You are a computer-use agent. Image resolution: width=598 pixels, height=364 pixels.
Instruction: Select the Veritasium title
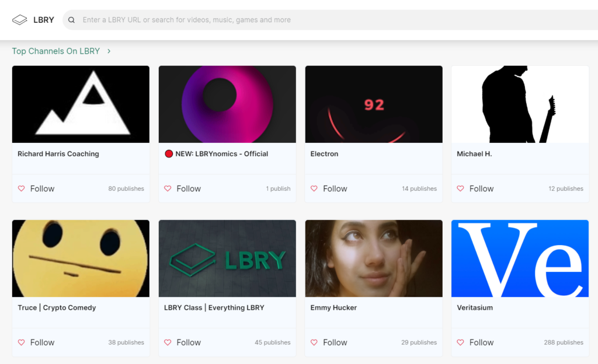coord(475,307)
